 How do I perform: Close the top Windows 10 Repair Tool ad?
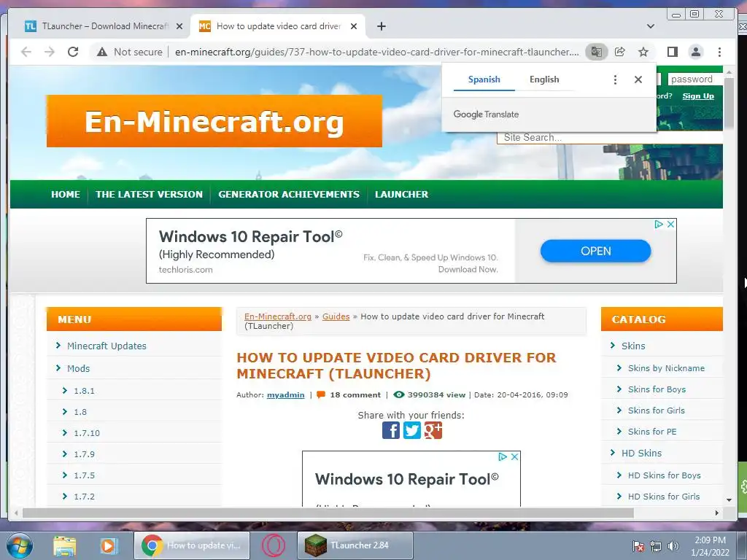click(x=671, y=224)
